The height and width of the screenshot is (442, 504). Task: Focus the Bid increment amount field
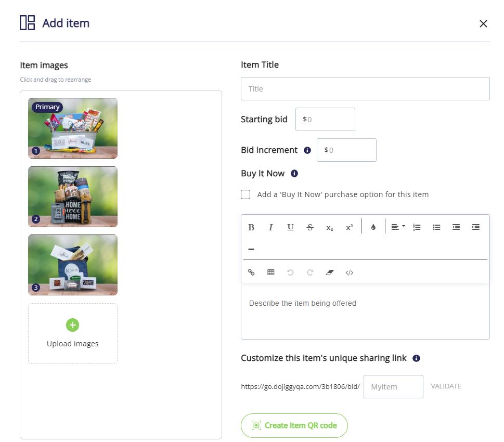[346, 150]
